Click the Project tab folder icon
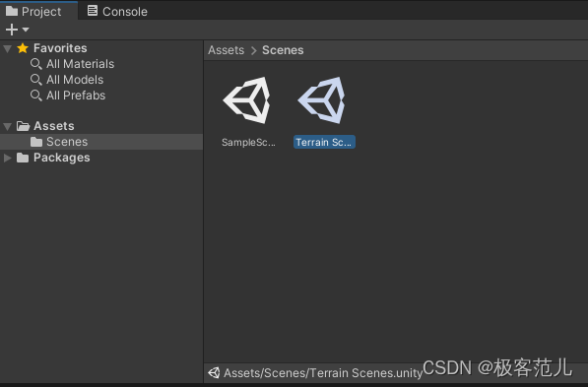588x387 pixels. point(12,11)
